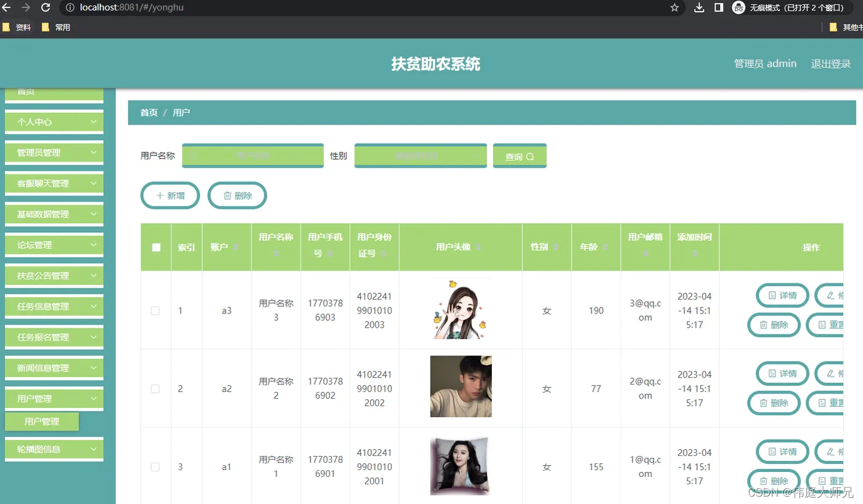Check the row checkbox for account a2

point(155,389)
